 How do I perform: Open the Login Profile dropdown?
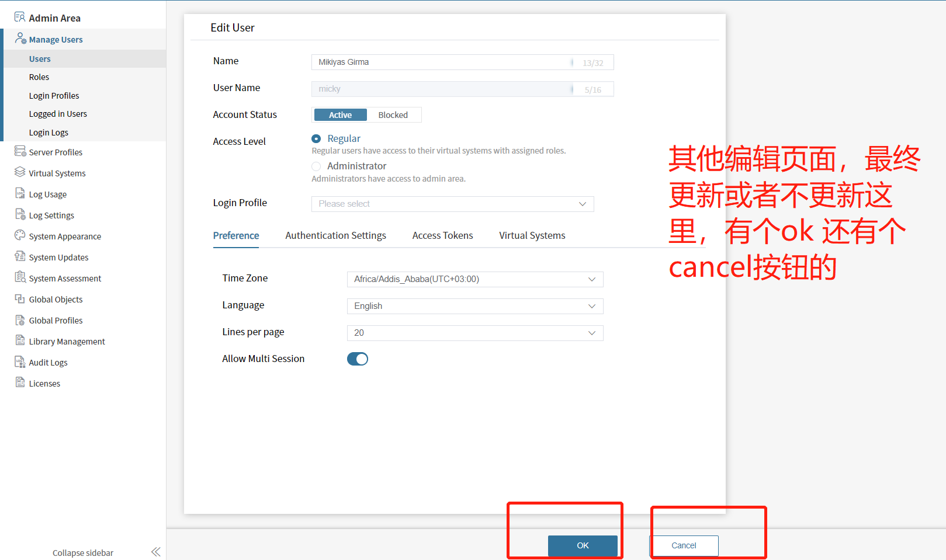pos(452,204)
